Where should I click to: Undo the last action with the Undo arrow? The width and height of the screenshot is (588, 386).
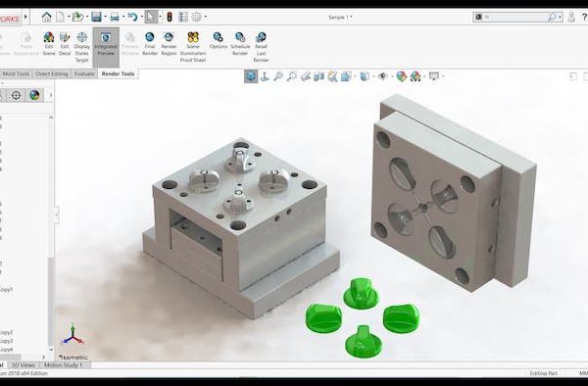click(132, 18)
